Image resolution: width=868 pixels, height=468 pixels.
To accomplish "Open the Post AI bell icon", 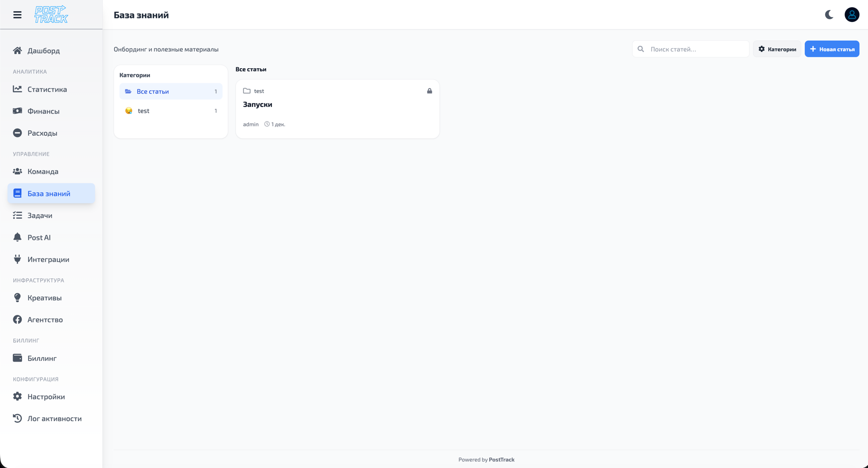I will 17,237.
